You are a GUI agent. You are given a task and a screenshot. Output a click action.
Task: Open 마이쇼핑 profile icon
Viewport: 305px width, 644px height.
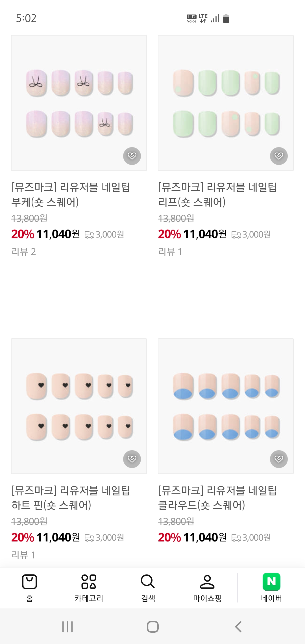click(x=207, y=582)
